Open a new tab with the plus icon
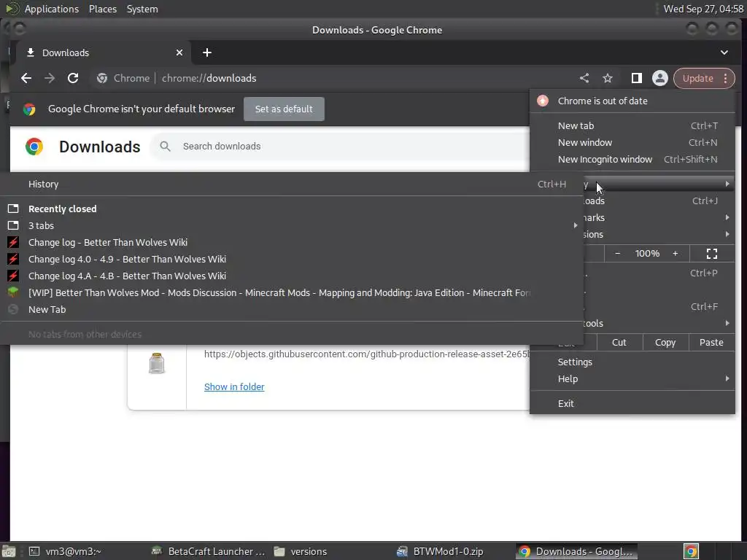Screen dimensions: 747x560 tap(206, 52)
